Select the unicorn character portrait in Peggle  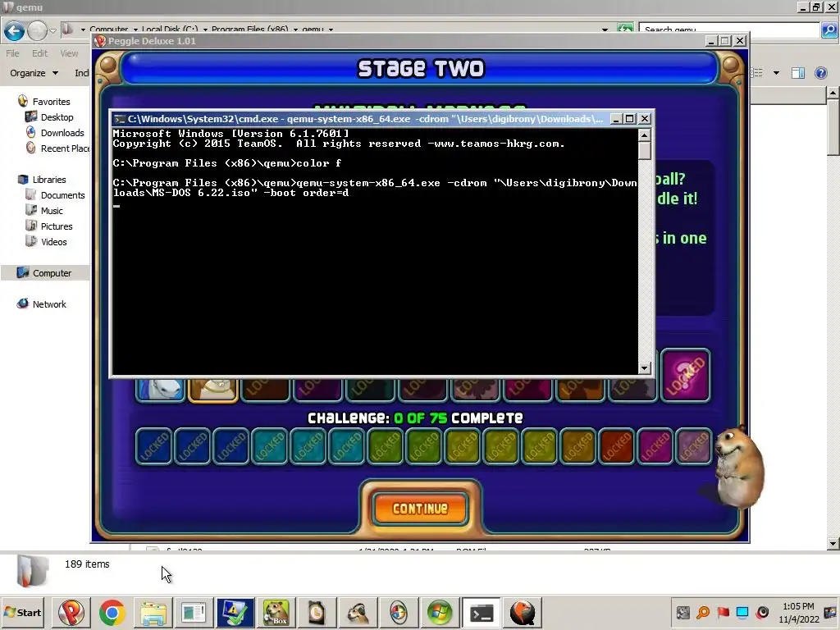[x=160, y=390]
